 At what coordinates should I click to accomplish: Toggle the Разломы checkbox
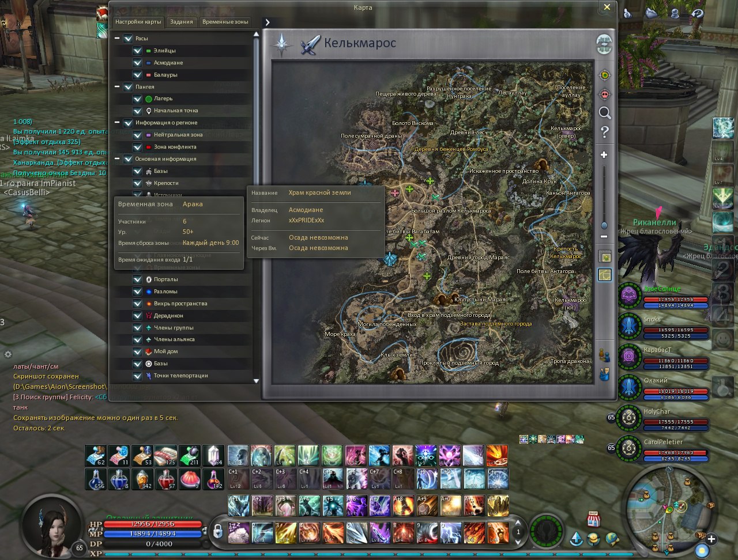coord(137,292)
